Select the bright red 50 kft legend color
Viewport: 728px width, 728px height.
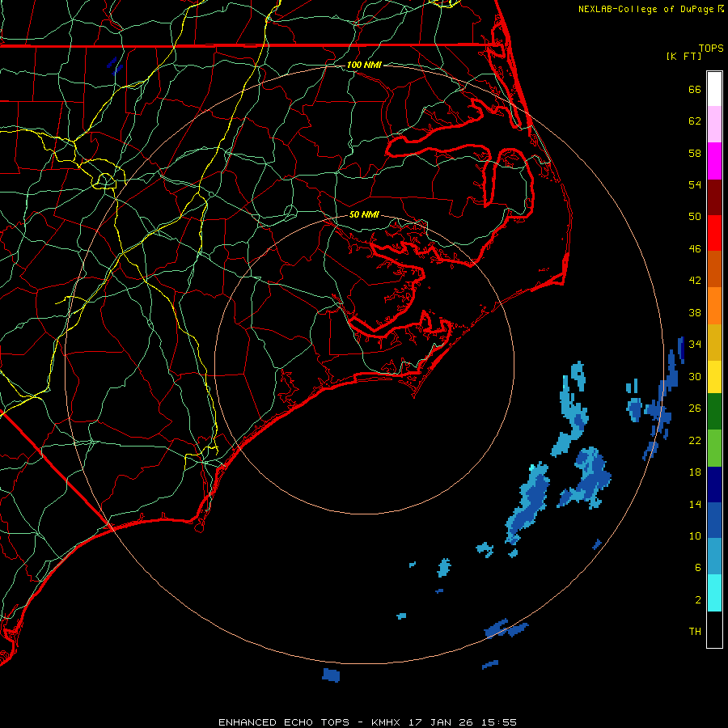[714, 233]
